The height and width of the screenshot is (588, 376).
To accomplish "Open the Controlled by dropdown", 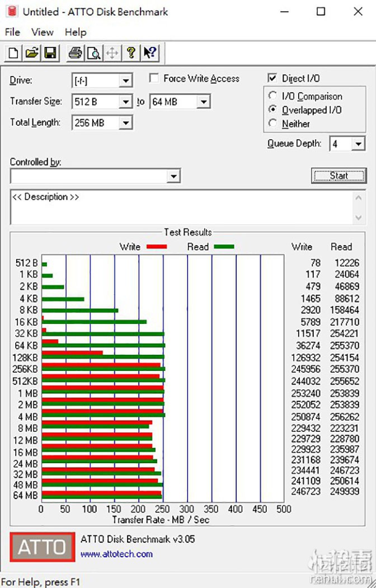I will [173, 176].
